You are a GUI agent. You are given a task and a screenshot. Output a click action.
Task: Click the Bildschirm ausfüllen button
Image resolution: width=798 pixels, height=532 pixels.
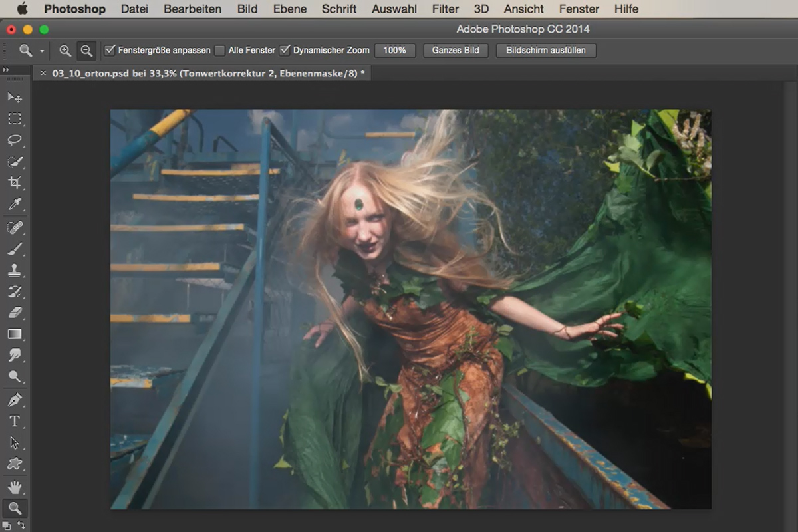point(546,51)
